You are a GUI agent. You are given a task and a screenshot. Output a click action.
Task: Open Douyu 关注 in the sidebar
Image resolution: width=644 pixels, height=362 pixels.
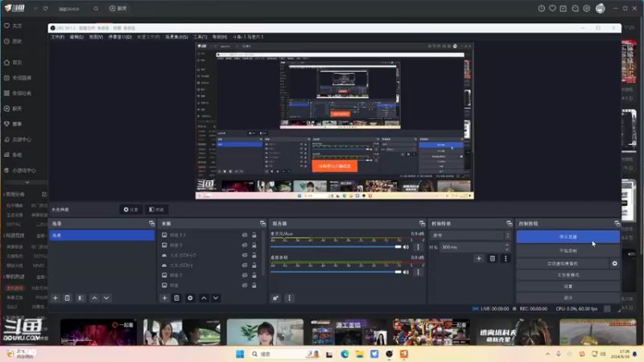(x=13, y=26)
